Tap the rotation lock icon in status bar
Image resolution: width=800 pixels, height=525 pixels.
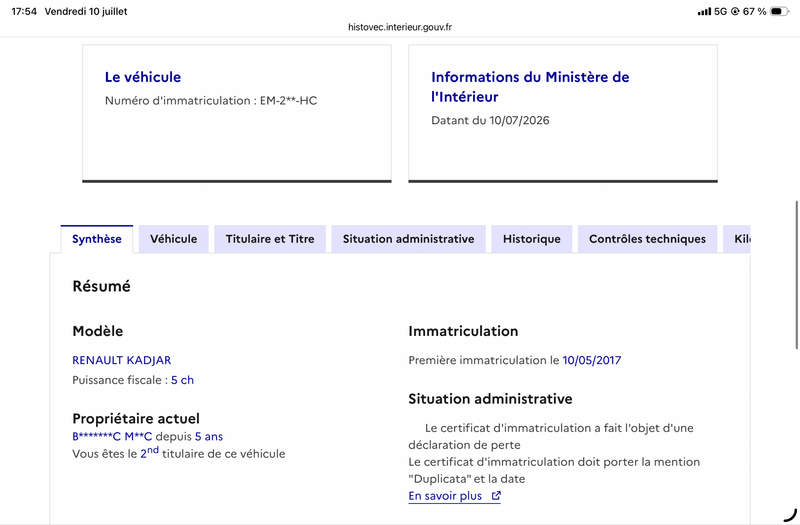[x=735, y=11]
